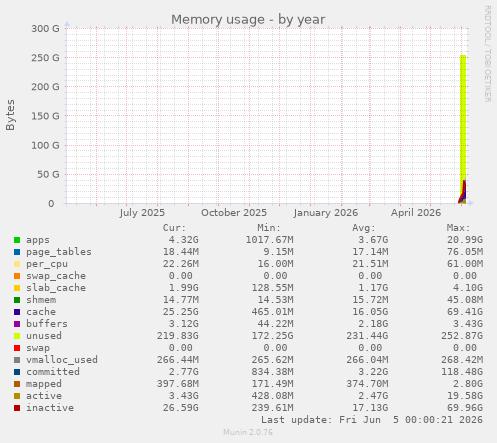
Task: Select the lime unused legend swatch
Action: click(x=17, y=336)
